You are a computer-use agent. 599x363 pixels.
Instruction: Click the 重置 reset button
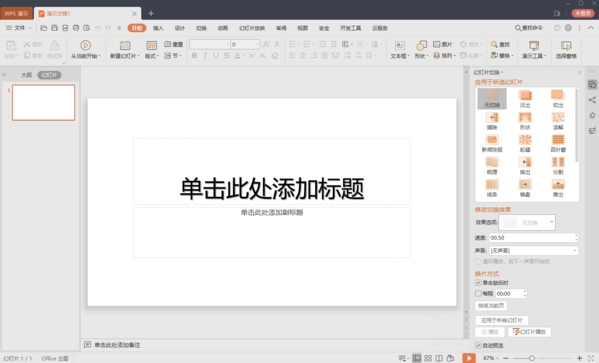click(x=174, y=44)
